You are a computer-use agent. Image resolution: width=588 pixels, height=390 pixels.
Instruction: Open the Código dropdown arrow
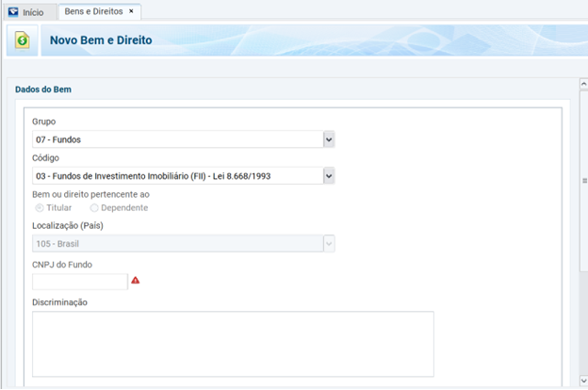click(x=329, y=175)
